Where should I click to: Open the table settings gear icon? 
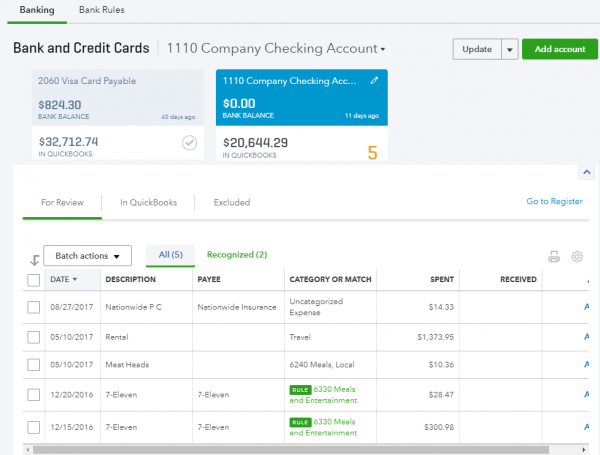point(577,257)
